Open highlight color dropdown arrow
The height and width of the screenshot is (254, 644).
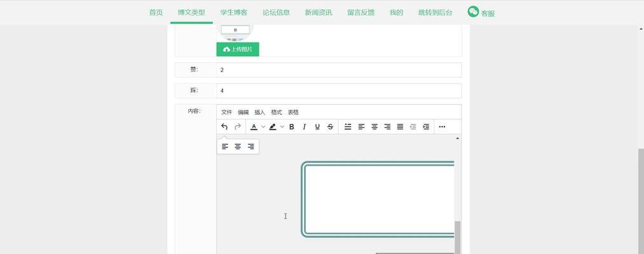tap(282, 127)
